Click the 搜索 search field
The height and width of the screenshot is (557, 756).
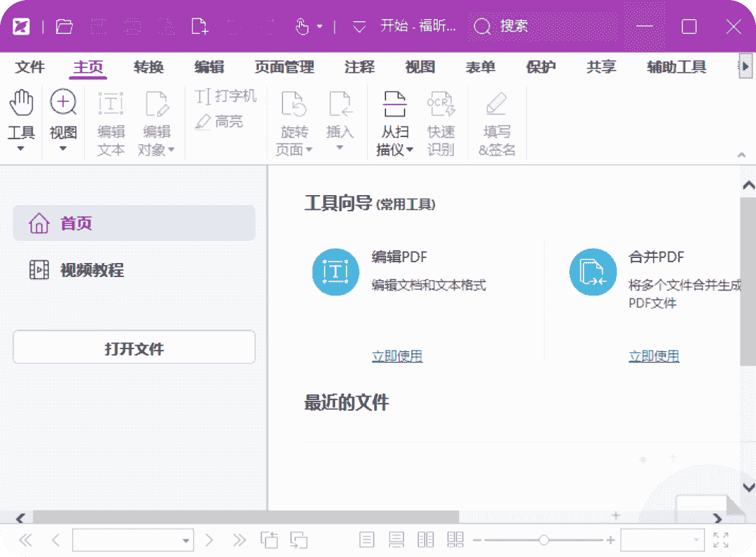[x=545, y=27]
